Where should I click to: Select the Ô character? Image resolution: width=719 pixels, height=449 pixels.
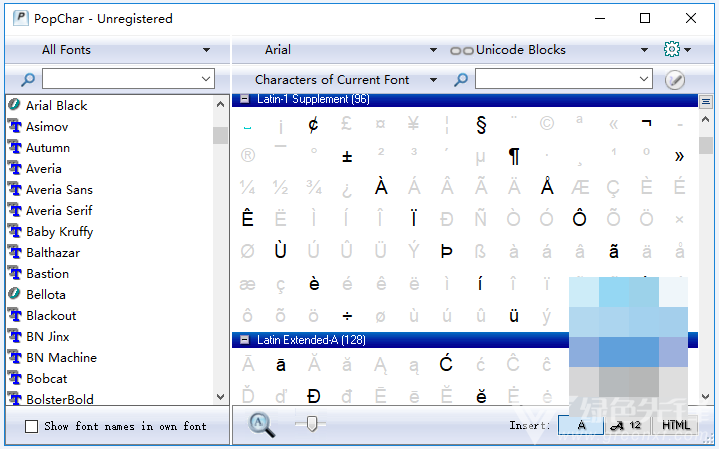[x=580, y=218]
